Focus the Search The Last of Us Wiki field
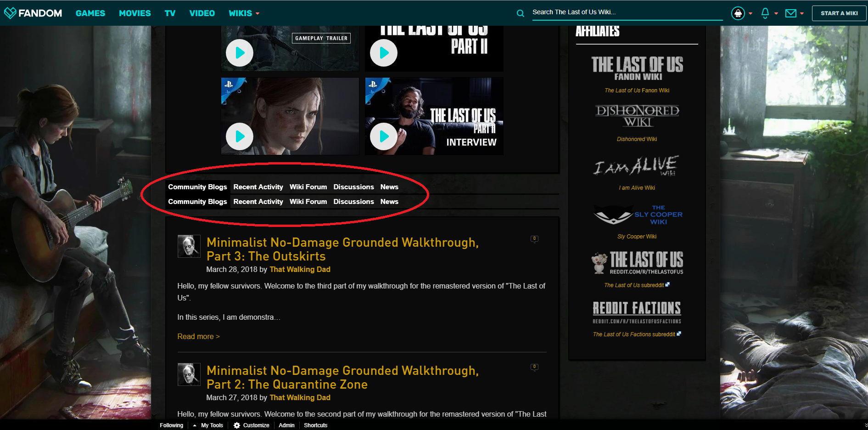Viewport: 868px width, 430px height. (x=627, y=12)
